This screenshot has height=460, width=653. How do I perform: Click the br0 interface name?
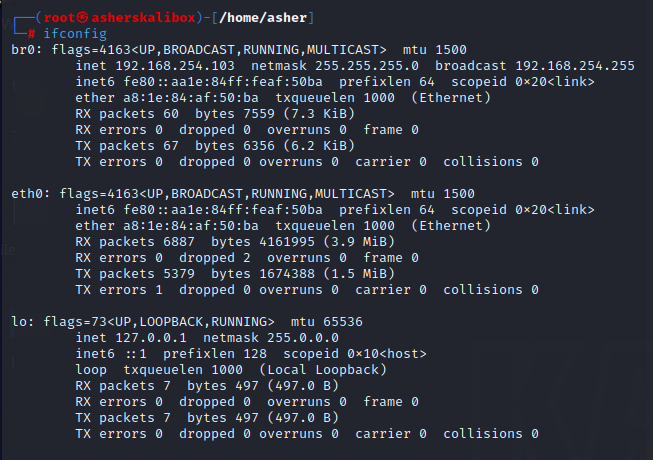pos(22,49)
